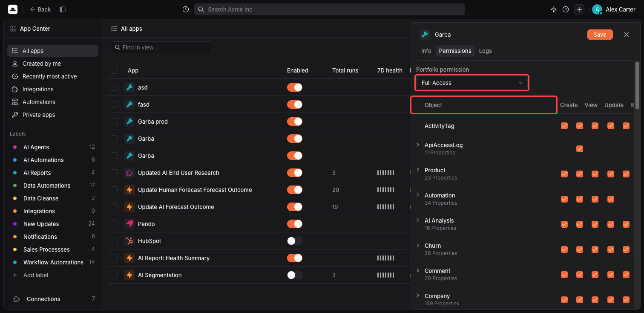Open the Logs tab
The width and height of the screenshot is (644, 313).
485,51
